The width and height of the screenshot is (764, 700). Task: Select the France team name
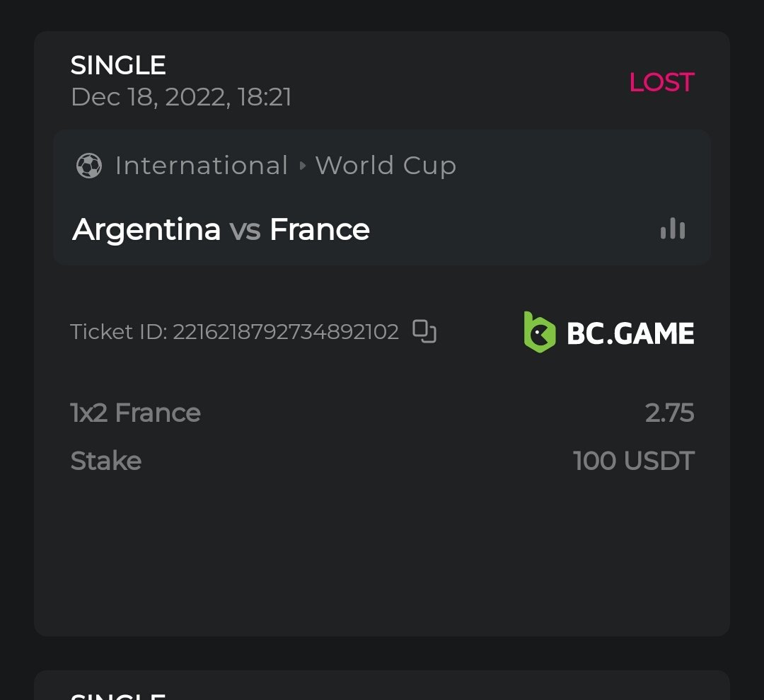pyautogui.click(x=320, y=229)
